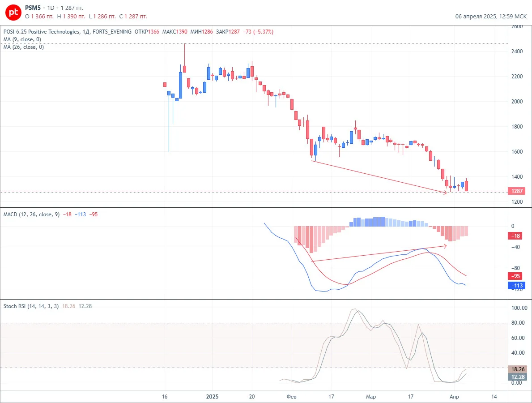The width and height of the screenshot is (532, 403).
Task: Click the 2400 price level on axis
Action: pyautogui.click(x=517, y=51)
